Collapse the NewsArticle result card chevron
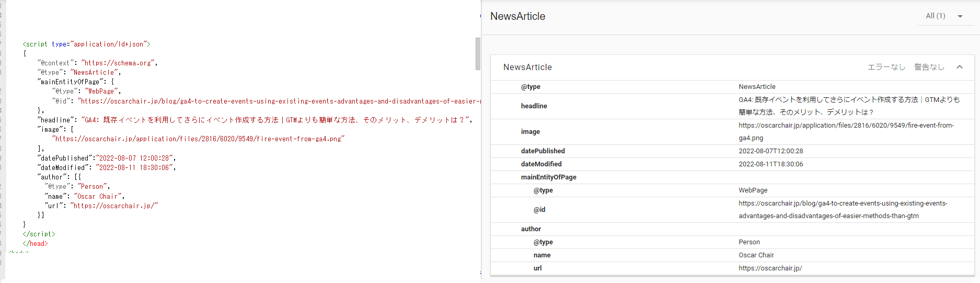This screenshot has width=980, height=283. point(960,67)
